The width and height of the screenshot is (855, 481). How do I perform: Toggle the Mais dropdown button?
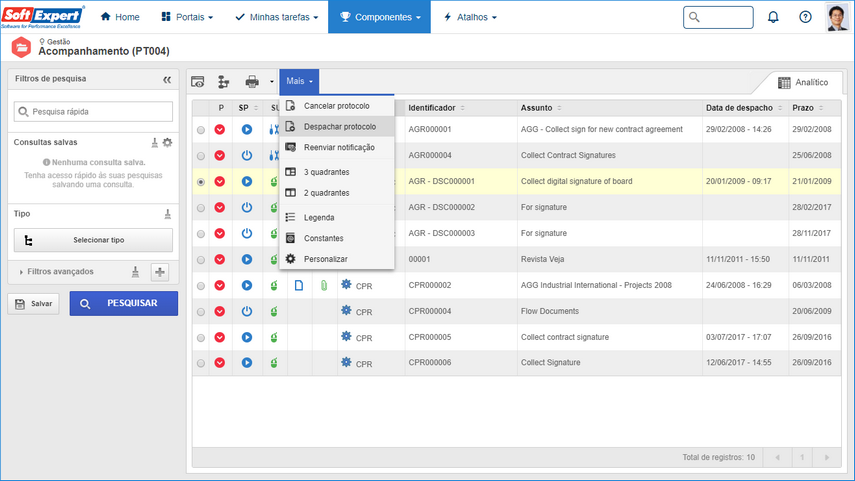[x=299, y=81]
